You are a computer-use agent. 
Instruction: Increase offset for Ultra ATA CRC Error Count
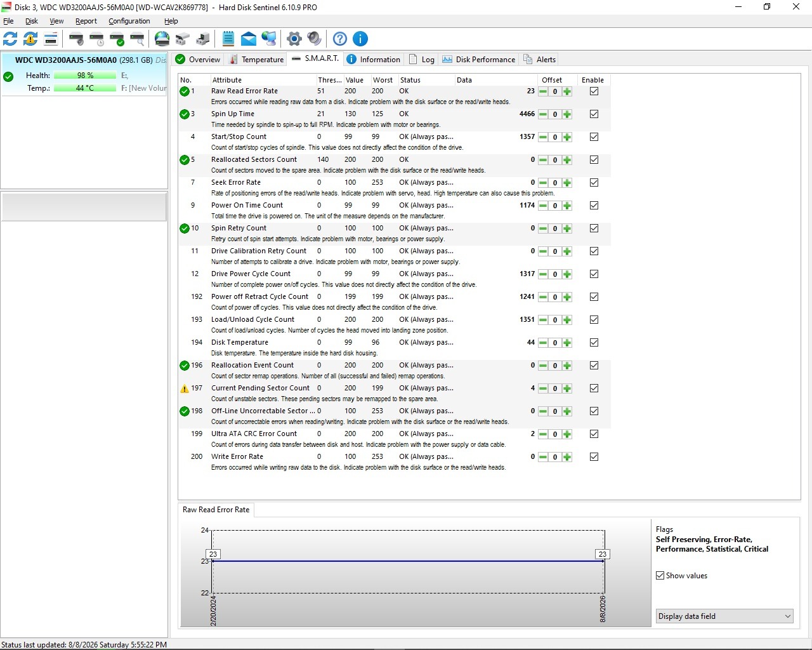coord(567,434)
